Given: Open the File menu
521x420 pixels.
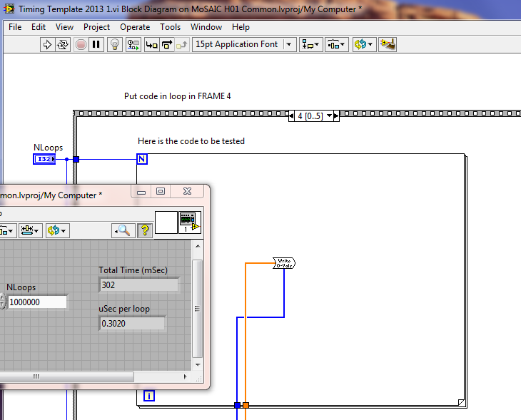Looking at the screenshot, I should coord(15,27).
